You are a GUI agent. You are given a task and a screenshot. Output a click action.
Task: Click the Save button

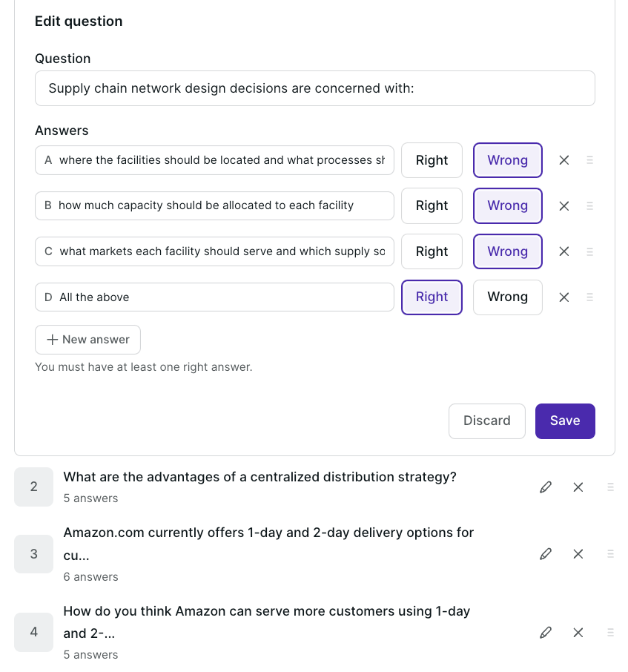[x=565, y=421]
